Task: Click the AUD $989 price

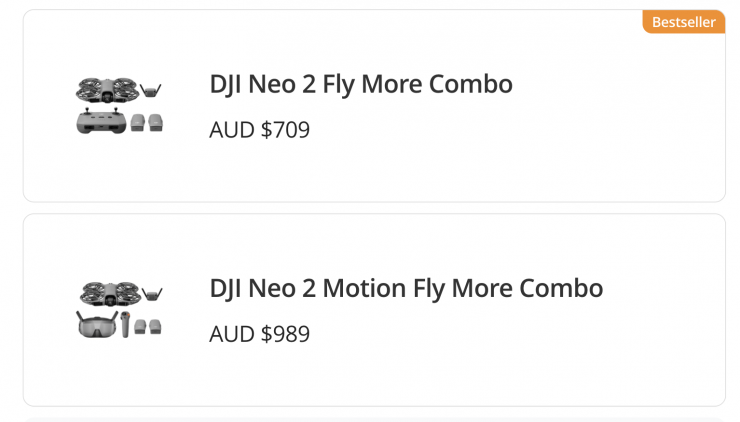Action: pos(260,334)
